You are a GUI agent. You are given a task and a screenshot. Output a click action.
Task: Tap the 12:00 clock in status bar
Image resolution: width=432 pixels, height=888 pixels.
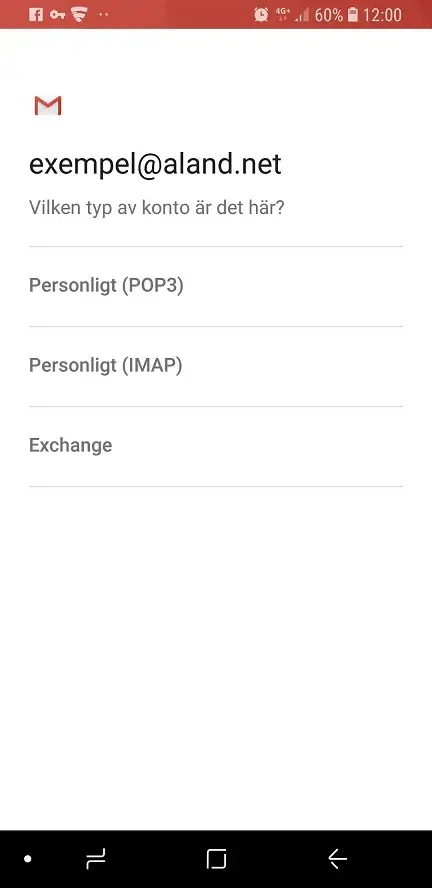tap(382, 15)
